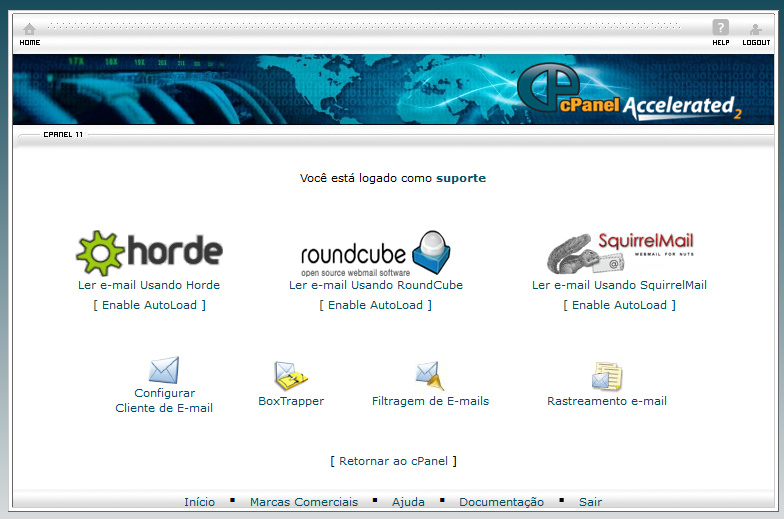784x519 pixels.
Task: Click Sair in the footer
Action: 590,502
